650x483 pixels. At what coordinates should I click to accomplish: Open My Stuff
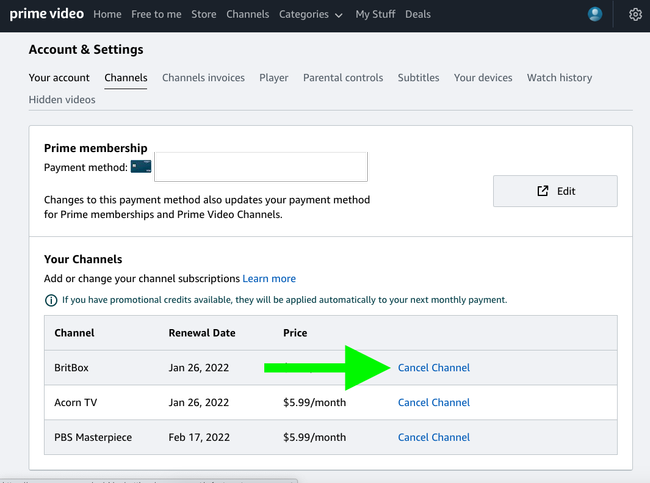(x=375, y=15)
